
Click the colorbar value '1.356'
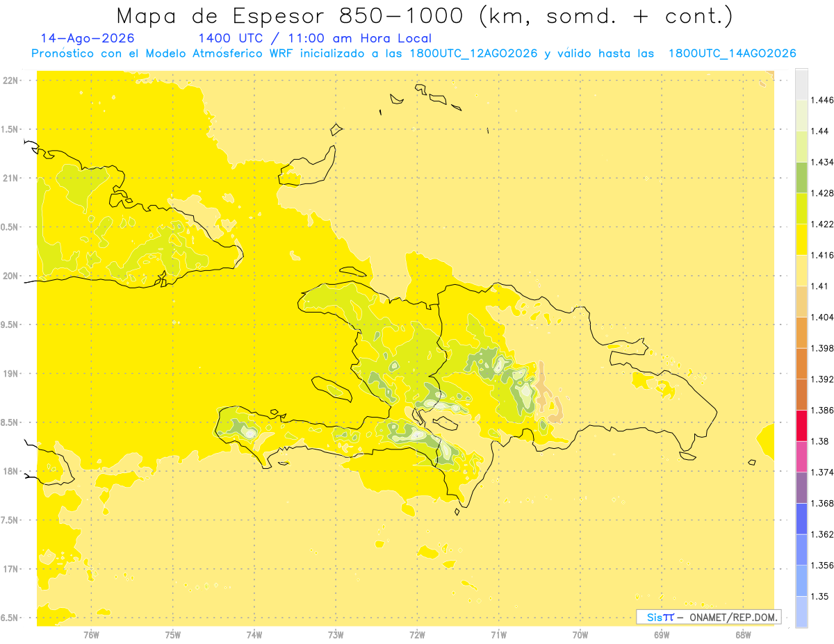pos(822,565)
